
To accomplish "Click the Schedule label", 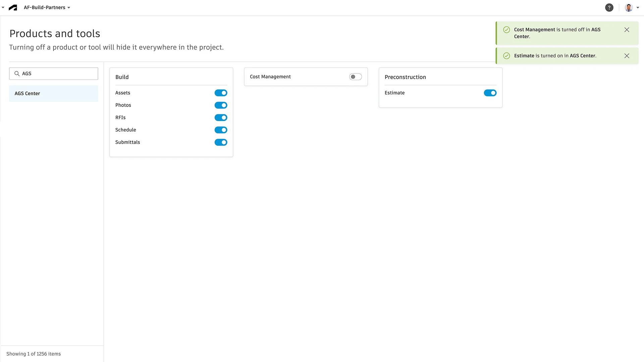I will (x=126, y=130).
